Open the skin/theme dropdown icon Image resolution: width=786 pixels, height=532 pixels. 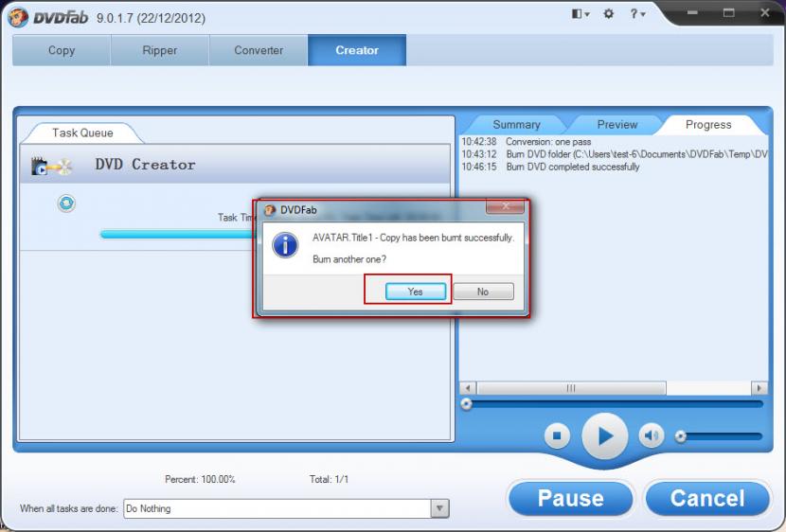click(x=581, y=14)
